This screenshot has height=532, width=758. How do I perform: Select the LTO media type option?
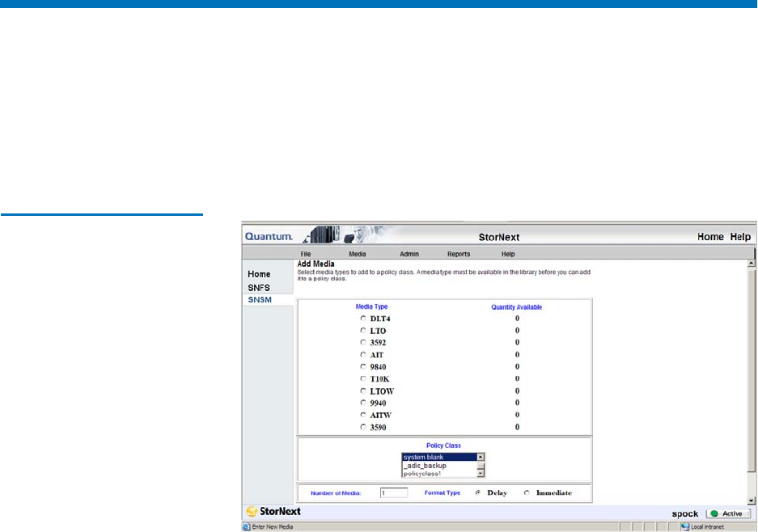click(363, 331)
